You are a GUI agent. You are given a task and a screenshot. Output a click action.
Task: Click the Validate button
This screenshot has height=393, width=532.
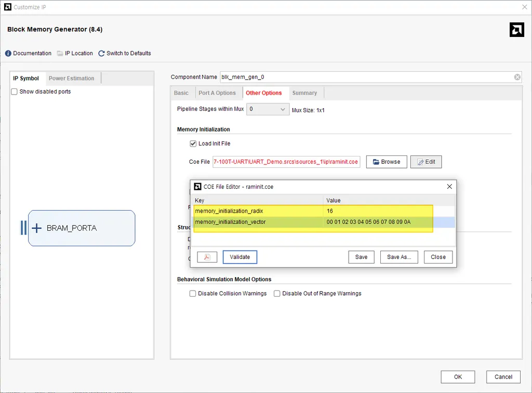(x=240, y=257)
